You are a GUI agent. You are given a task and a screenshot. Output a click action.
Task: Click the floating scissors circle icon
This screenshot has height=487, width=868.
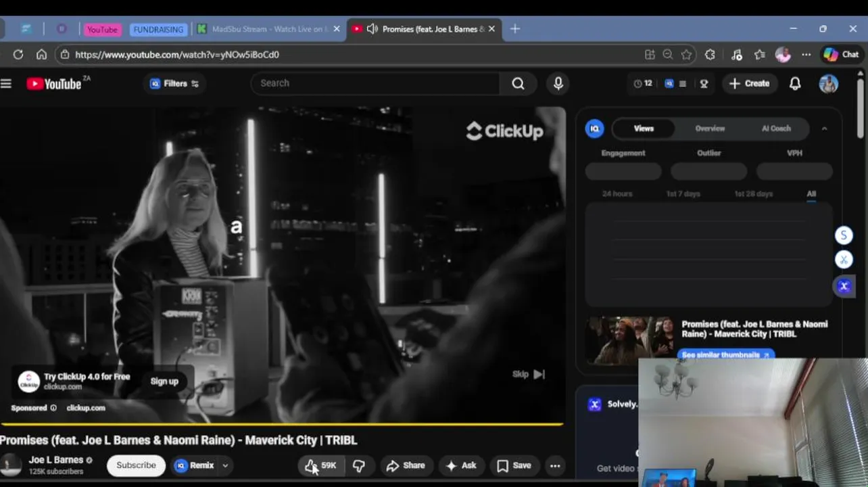tap(844, 260)
